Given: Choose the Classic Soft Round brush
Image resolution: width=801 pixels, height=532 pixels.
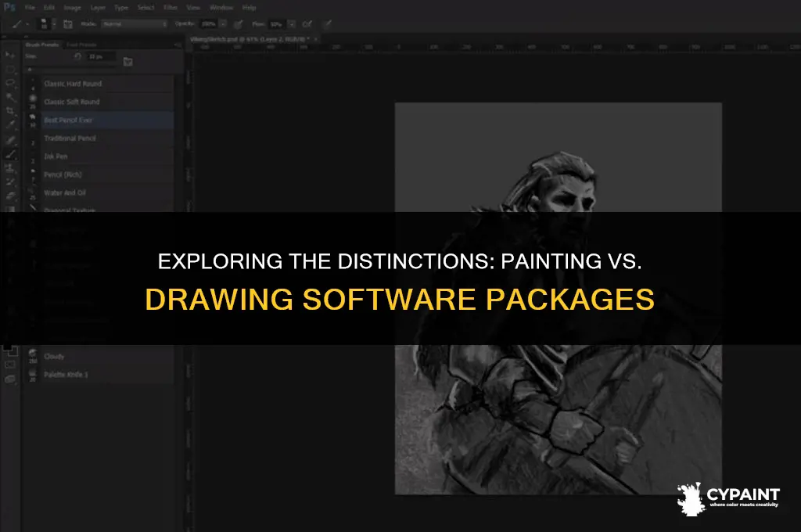Looking at the screenshot, I should [x=100, y=102].
